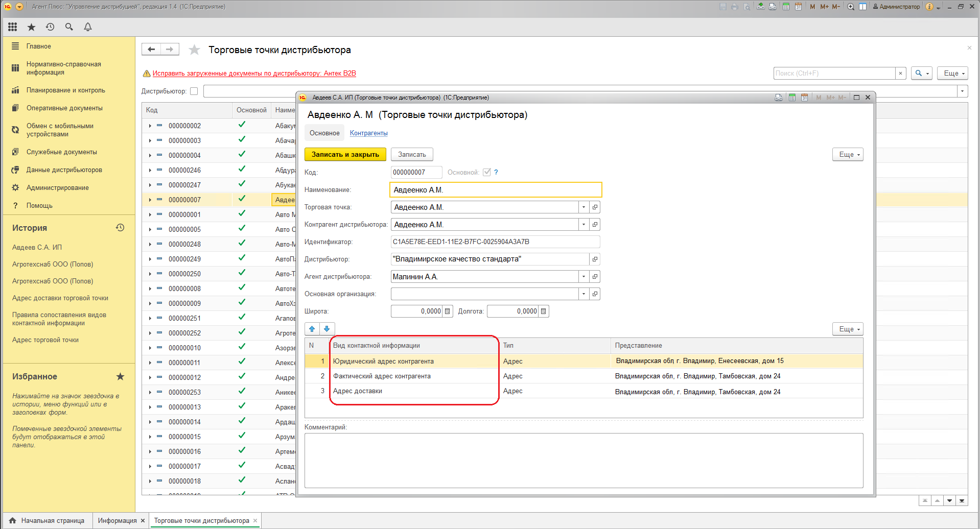Open calculator for Долгота field
The width and height of the screenshot is (980, 529).
(x=544, y=311)
